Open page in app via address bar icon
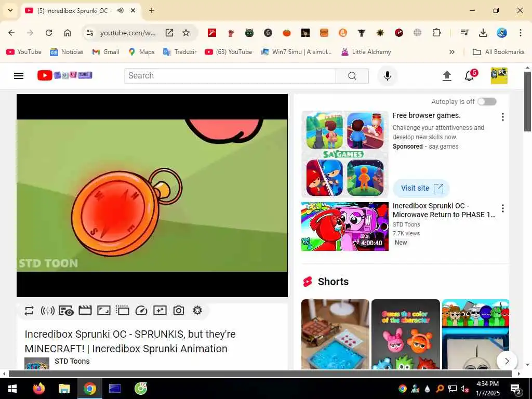Viewport: 532px width, 399px height. click(169, 33)
